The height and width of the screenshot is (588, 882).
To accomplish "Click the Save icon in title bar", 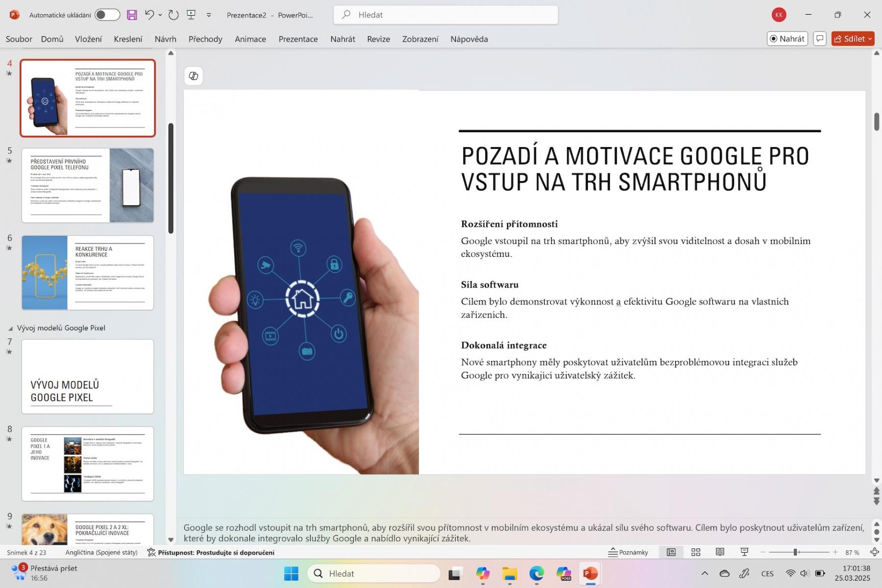I will pyautogui.click(x=132, y=15).
